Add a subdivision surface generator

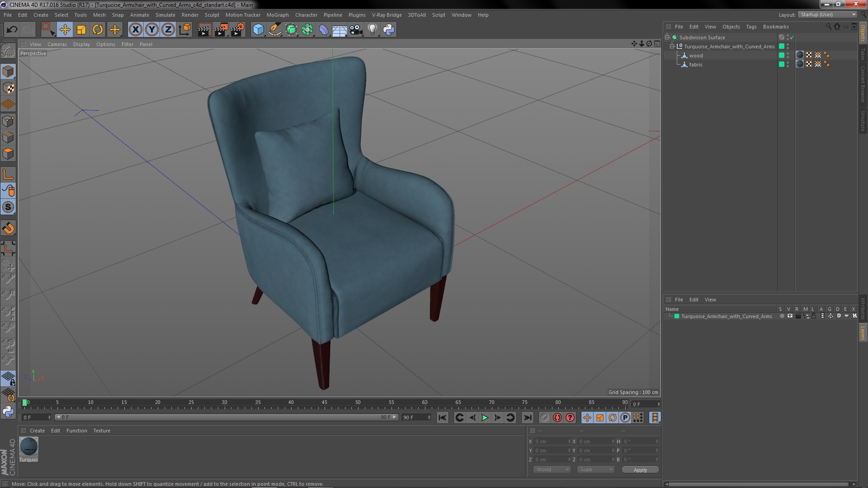coord(291,30)
